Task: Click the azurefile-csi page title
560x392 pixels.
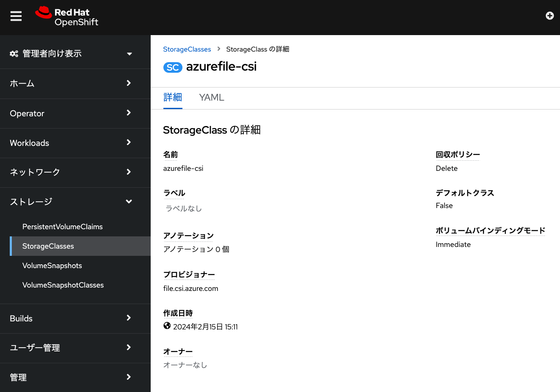Action: tap(221, 67)
